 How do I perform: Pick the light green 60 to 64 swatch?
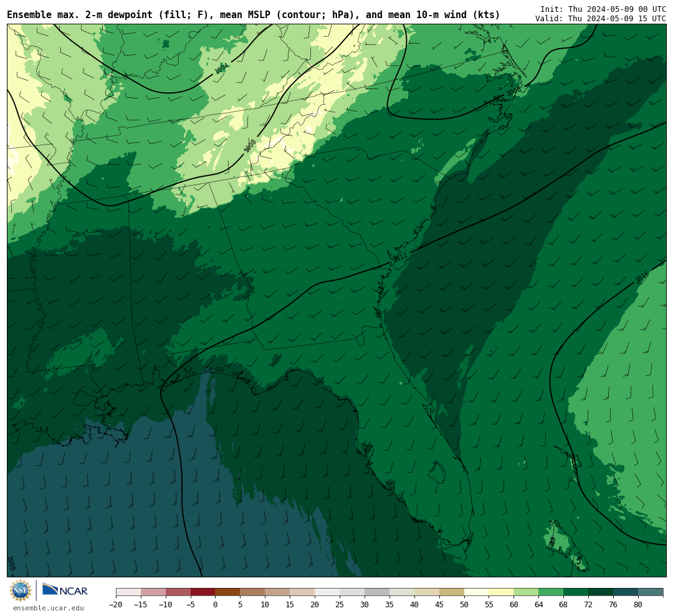[527, 592]
